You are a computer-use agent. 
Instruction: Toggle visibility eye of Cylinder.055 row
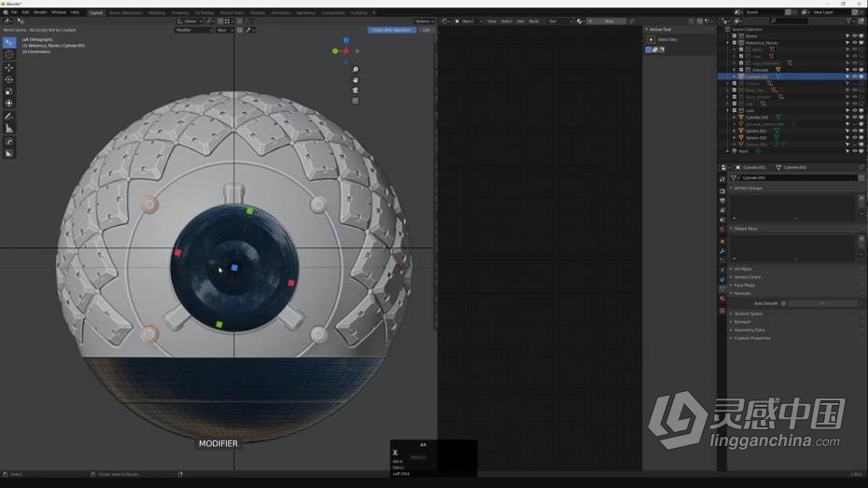854,118
